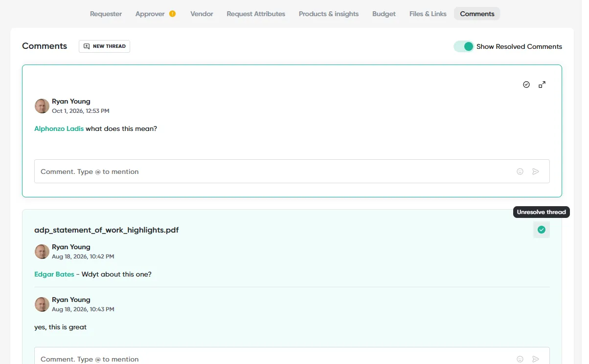589x364 pixels.
Task: Click adp_statement_of_work_highlights.pdf title
Action: (106, 230)
